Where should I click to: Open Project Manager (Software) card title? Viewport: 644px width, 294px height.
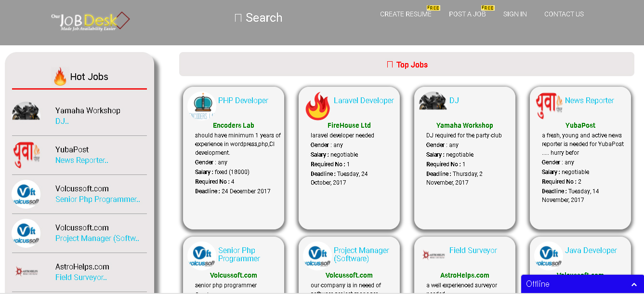click(x=361, y=254)
